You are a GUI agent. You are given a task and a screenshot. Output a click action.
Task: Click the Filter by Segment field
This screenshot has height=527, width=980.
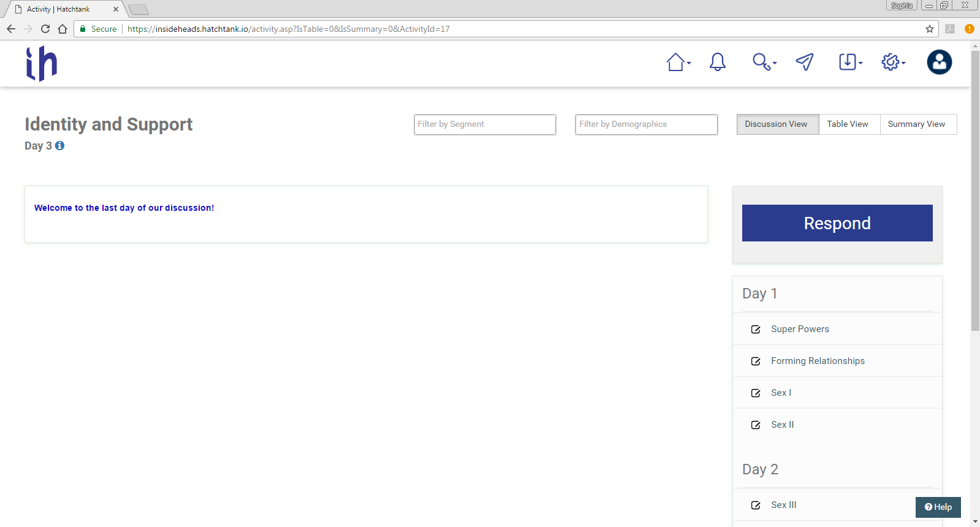click(485, 124)
